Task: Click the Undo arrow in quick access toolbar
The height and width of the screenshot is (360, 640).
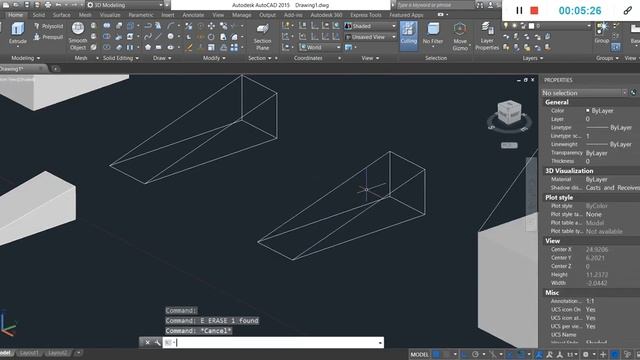Action: [58, 5]
